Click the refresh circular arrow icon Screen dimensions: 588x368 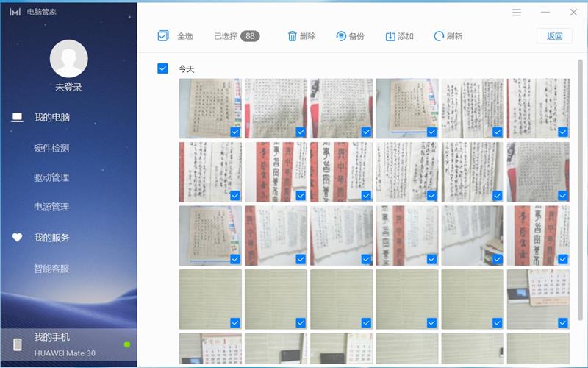pyautogui.click(x=439, y=36)
